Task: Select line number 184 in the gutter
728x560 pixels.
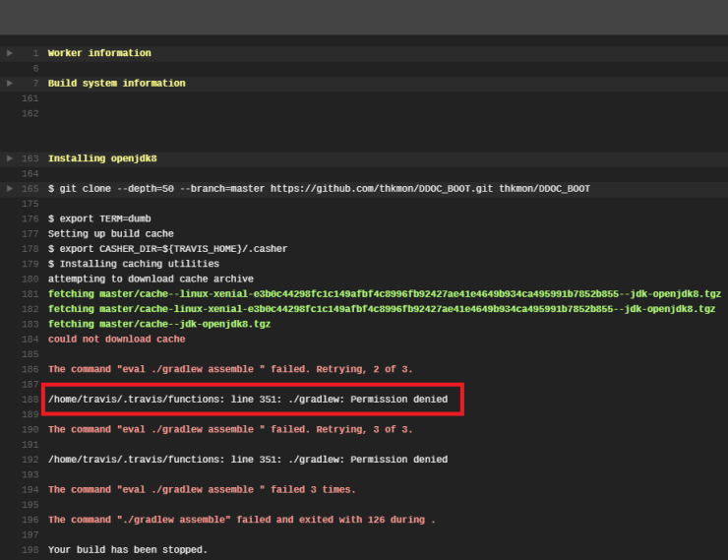Action: pyautogui.click(x=30, y=340)
